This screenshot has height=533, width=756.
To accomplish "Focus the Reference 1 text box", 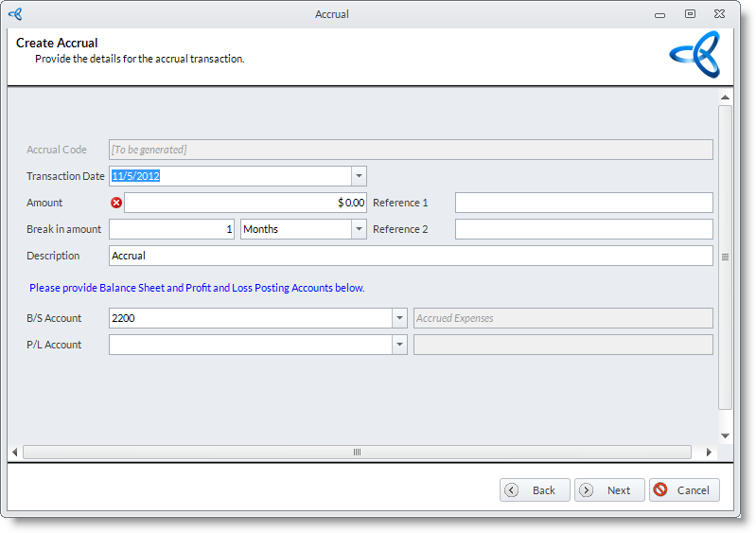I will click(583, 203).
